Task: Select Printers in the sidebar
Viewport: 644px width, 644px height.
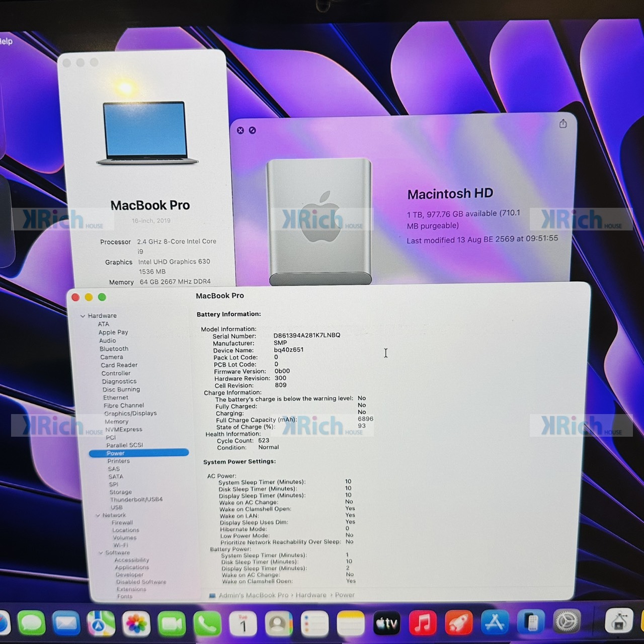Action: [x=119, y=461]
